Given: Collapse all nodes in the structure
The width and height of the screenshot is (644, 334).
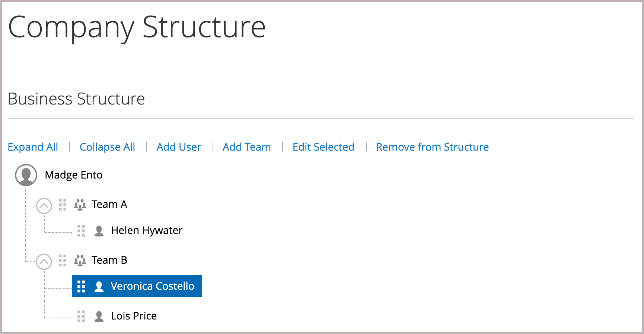Looking at the screenshot, I should pyautogui.click(x=107, y=147).
